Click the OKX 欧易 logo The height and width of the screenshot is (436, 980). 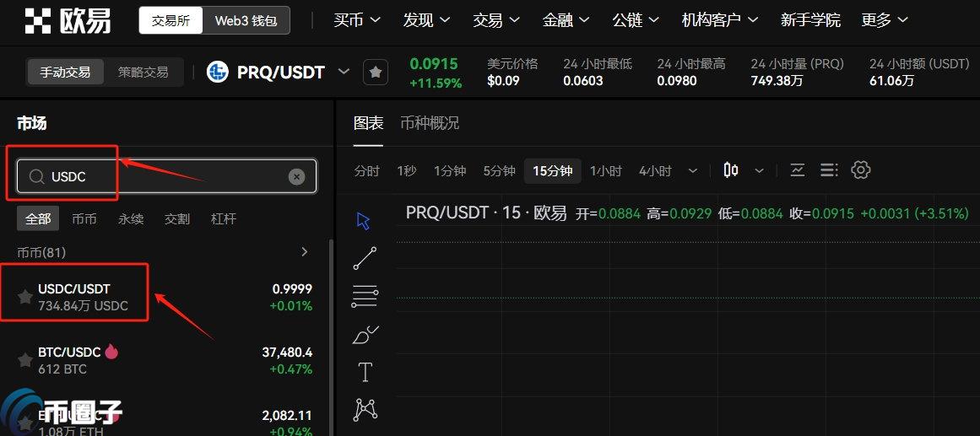pos(68,20)
